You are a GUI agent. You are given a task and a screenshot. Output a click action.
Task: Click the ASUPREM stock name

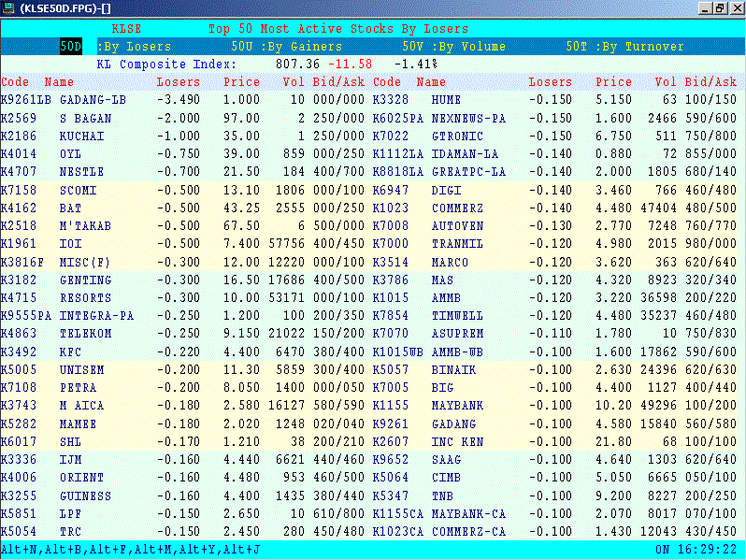[x=458, y=334]
